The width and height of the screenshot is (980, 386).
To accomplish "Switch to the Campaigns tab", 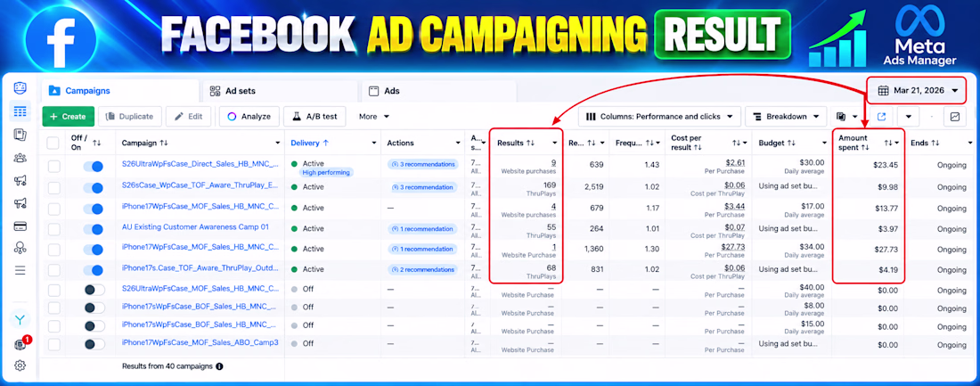I will (x=120, y=91).
